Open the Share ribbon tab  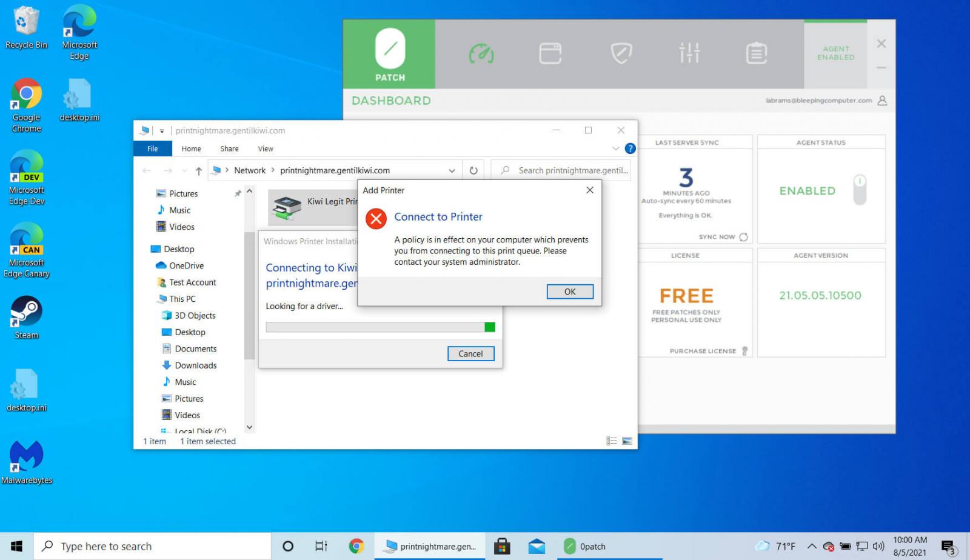229,148
